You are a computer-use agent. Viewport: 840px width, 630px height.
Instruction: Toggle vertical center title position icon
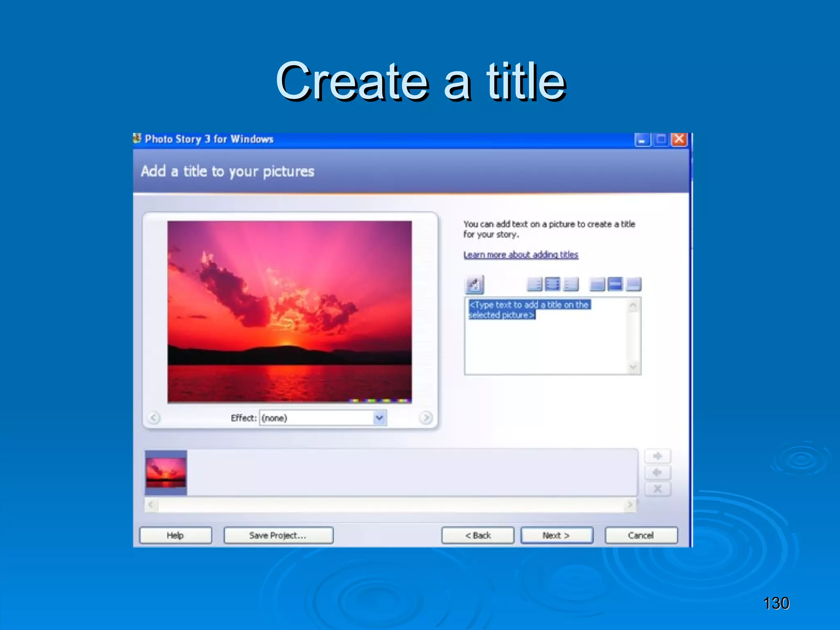pyautogui.click(x=615, y=284)
